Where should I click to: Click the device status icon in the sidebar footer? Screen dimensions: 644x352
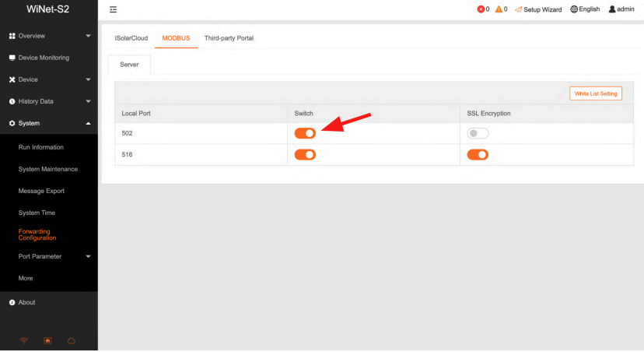pos(47,340)
